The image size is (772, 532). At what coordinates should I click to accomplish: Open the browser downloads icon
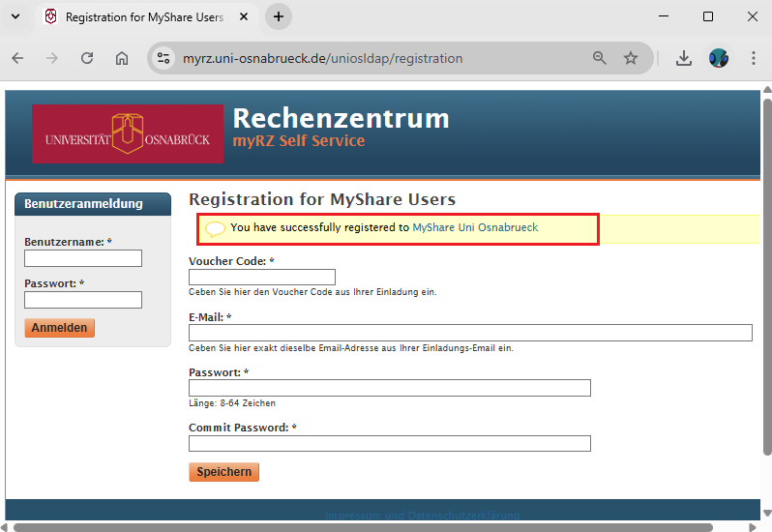pos(684,58)
